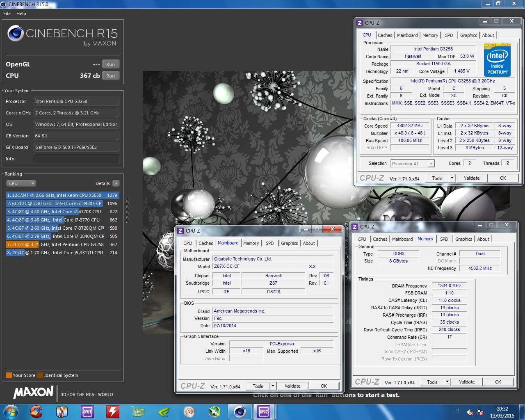
Task: Open the Tools arrow in the Memory window
Action: coord(447,382)
